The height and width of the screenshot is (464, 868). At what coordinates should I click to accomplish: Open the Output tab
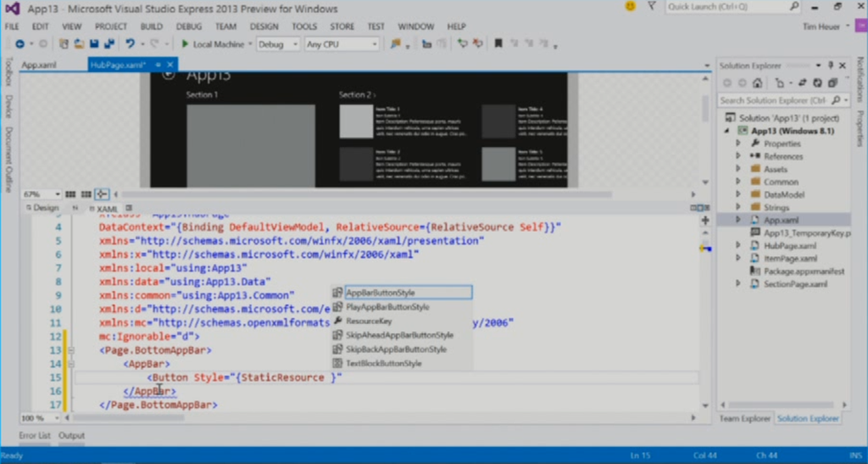click(71, 435)
